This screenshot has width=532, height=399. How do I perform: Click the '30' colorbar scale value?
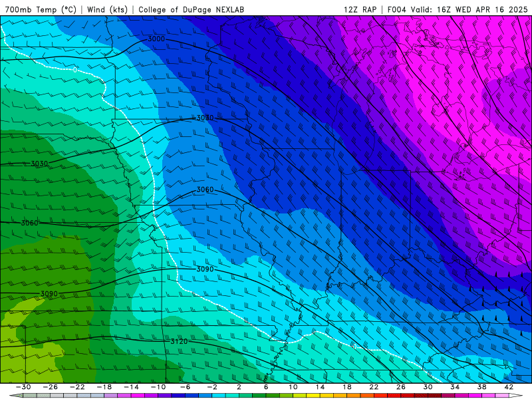(x=428, y=387)
